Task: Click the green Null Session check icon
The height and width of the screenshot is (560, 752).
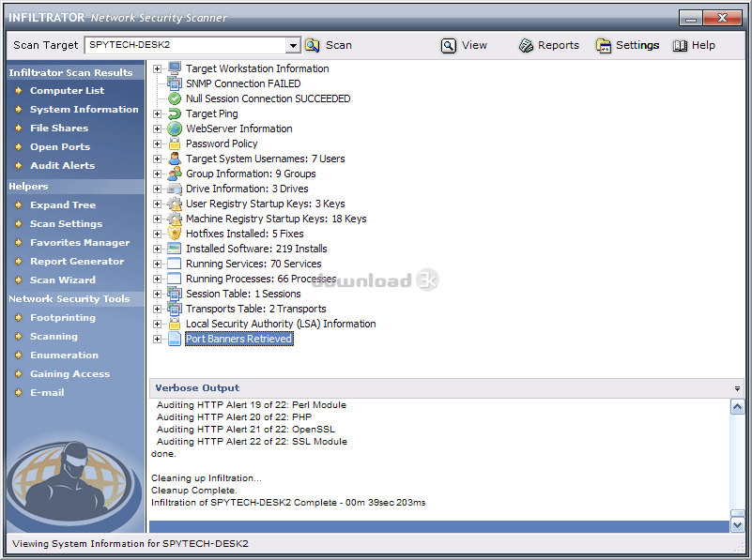Action: tap(175, 98)
